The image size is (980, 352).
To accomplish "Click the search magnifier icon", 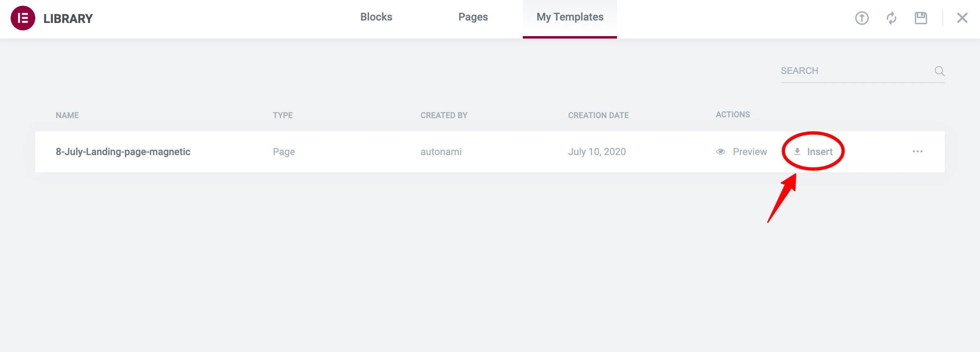I will click(939, 71).
